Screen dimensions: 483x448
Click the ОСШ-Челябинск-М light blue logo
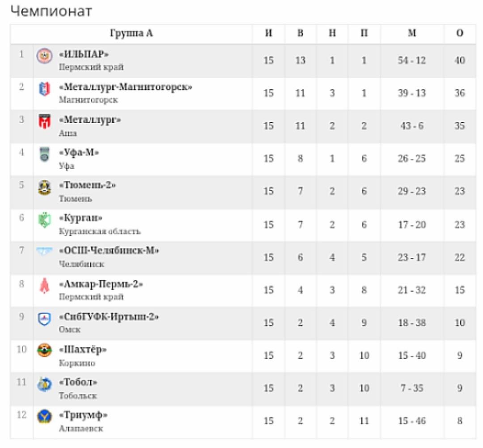click(x=44, y=251)
